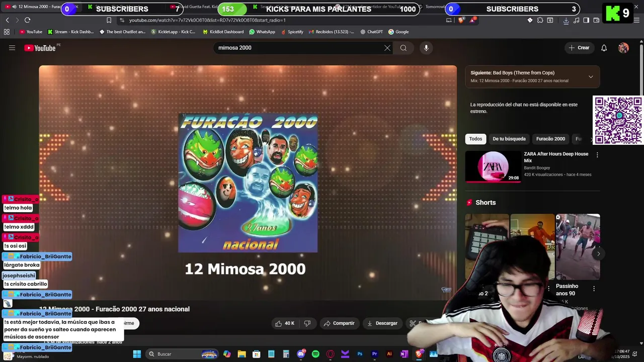This screenshot has width=644, height=362.
Task: Select the 'De tu búsqueda' filter chip
Action: 509,139
